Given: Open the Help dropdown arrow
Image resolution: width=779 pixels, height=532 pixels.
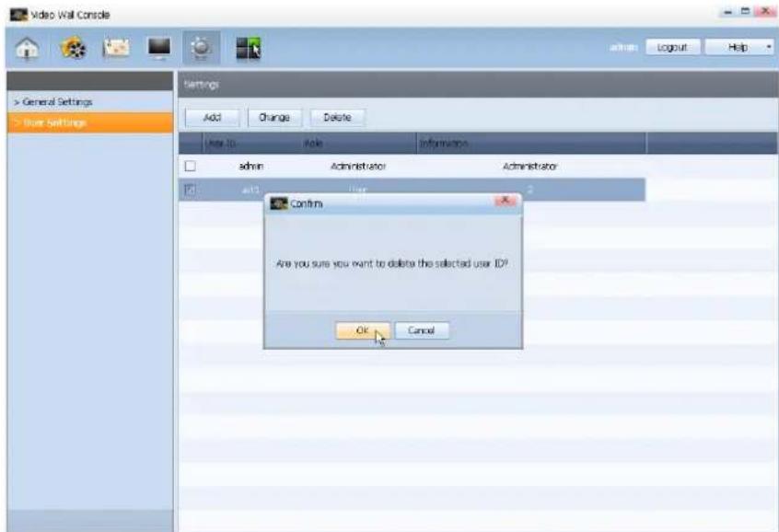Looking at the screenshot, I should 769,47.
